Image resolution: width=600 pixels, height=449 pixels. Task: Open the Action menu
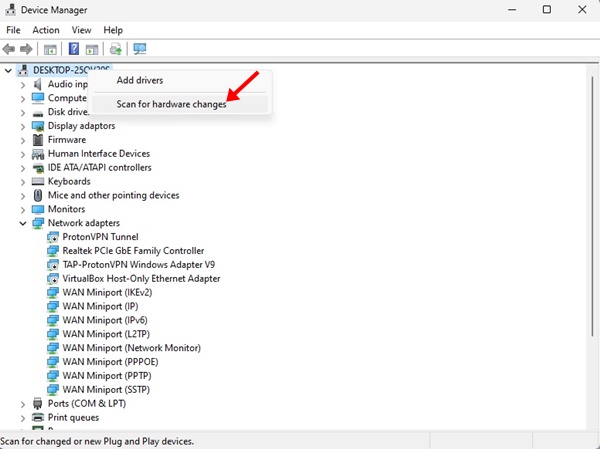[46, 30]
